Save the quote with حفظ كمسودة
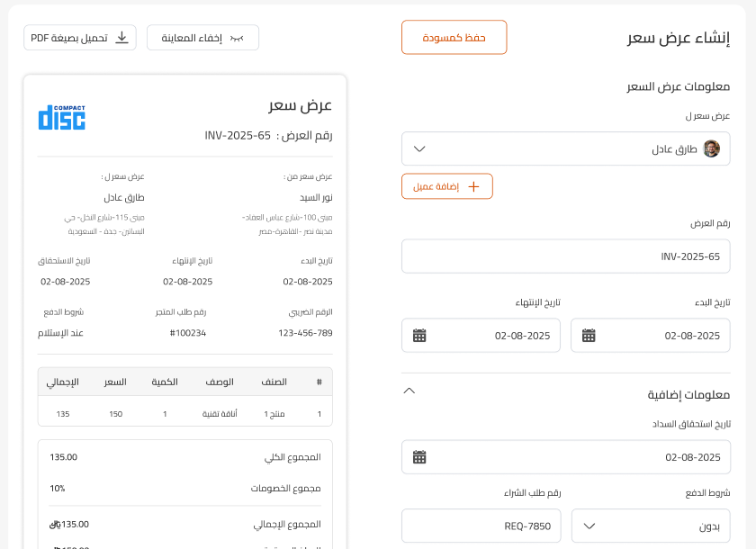Viewport: 756px width, 549px height. click(x=454, y=37)
